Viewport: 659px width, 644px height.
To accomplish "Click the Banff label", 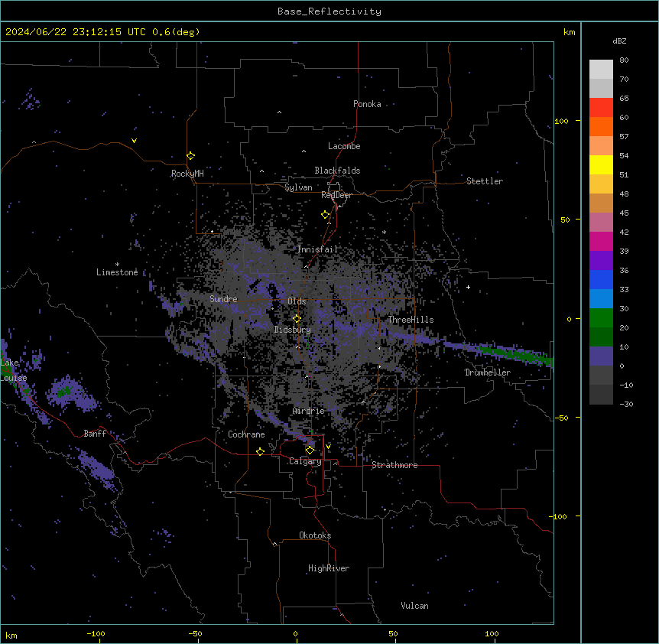I will coord(95,434).
